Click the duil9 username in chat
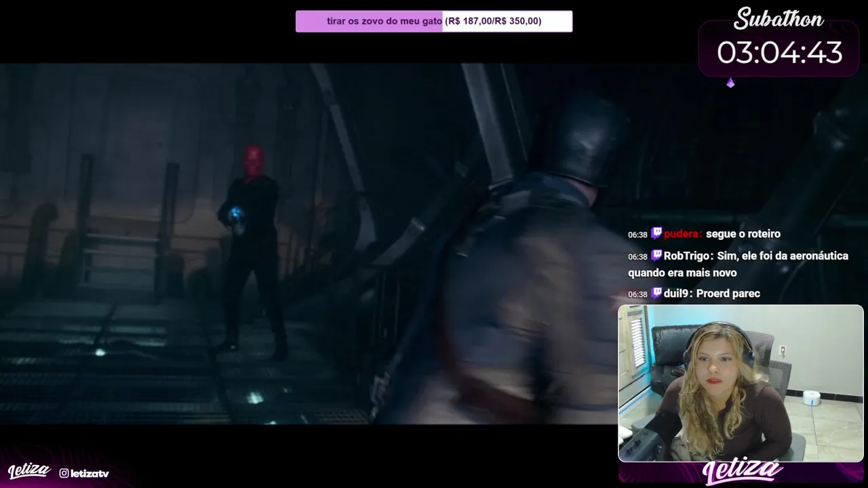The image size is (868, 488). [677, 293]
